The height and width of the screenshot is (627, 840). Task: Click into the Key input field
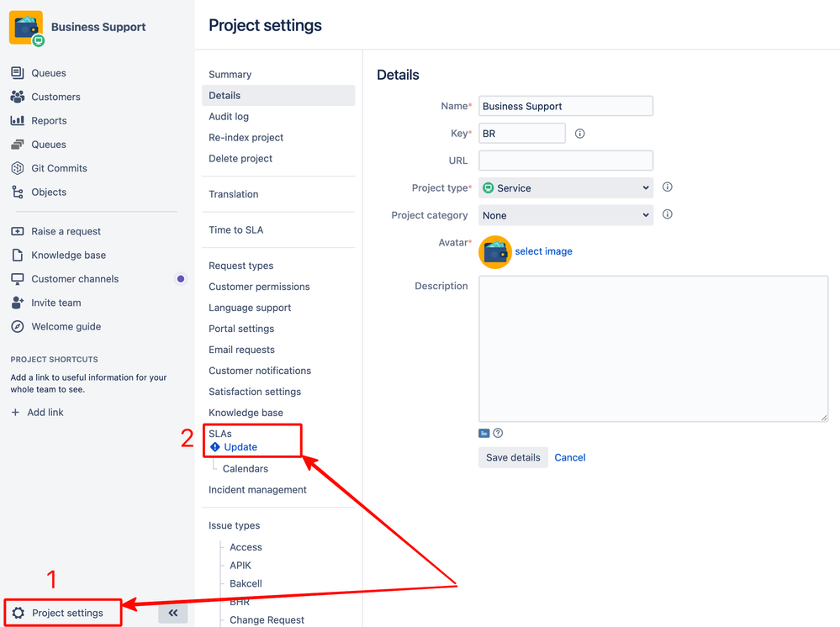point(522,134)
